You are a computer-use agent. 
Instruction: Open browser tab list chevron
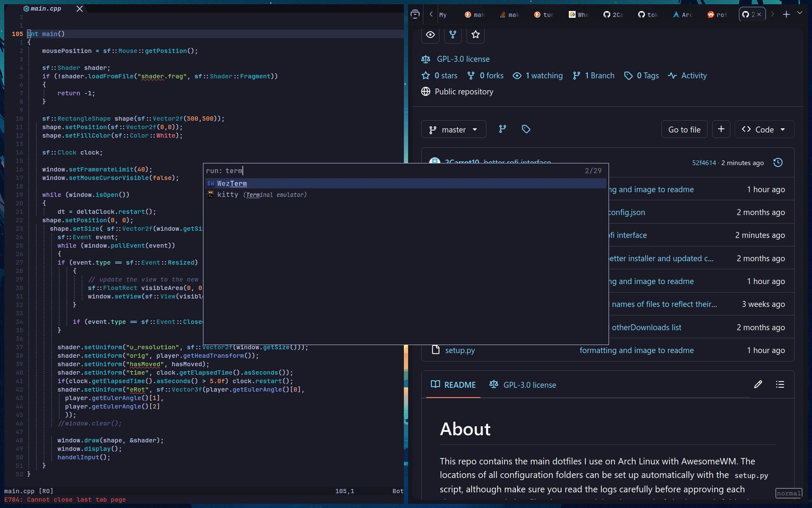[799, 13]
